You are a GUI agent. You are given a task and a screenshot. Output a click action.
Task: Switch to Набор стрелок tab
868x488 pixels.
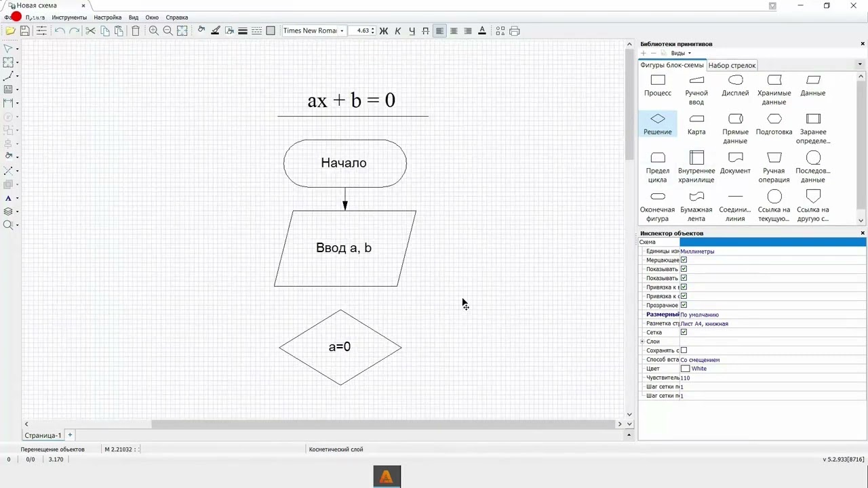(732, 65)
